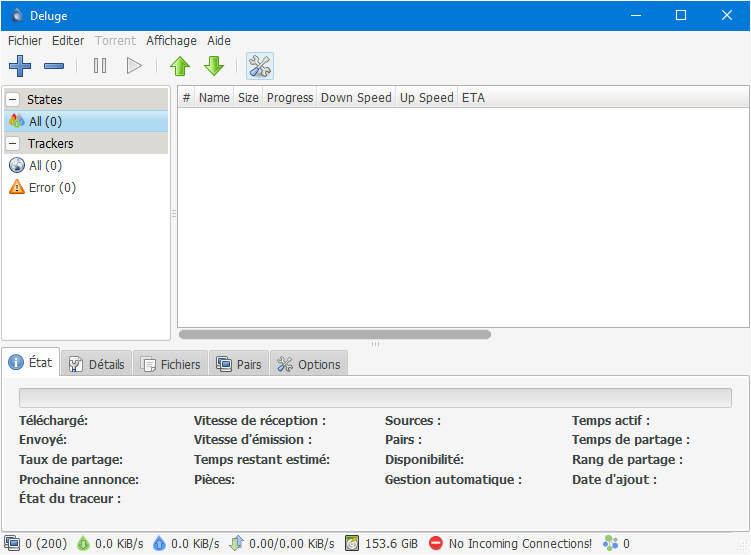Image resolution: width=751 pixels, height=555 pixels.
Task: Open Preferences via wrench toolbar icon
Action: (260, 66)
